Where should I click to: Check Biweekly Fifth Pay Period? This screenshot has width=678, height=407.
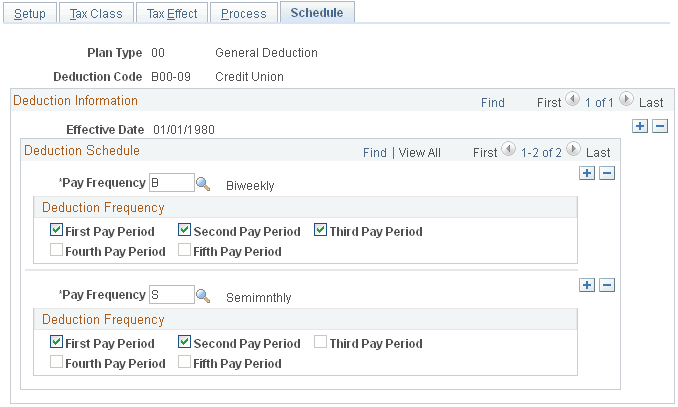(x=184, y=250)
